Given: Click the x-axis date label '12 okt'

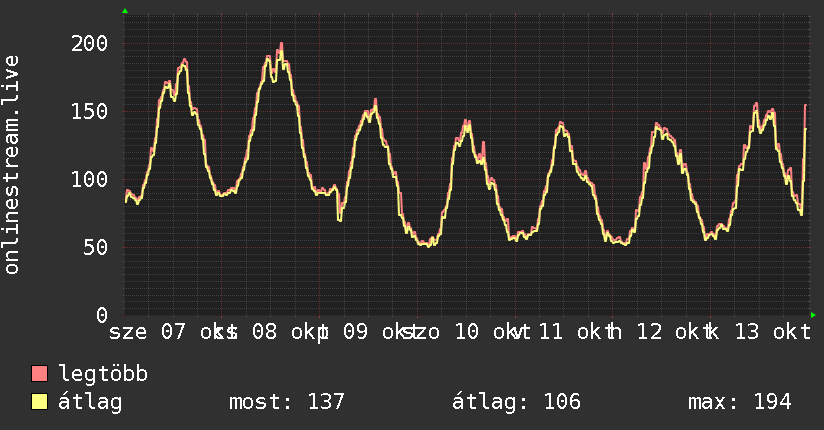Looking at the screenshot, I should click(x=675, y=332).
